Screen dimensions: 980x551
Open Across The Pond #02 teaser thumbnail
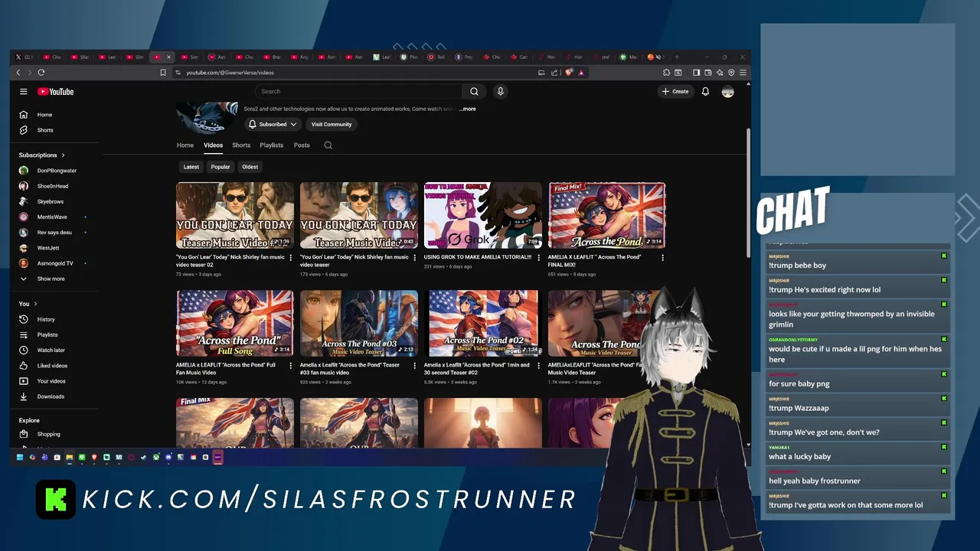[483, 323]
